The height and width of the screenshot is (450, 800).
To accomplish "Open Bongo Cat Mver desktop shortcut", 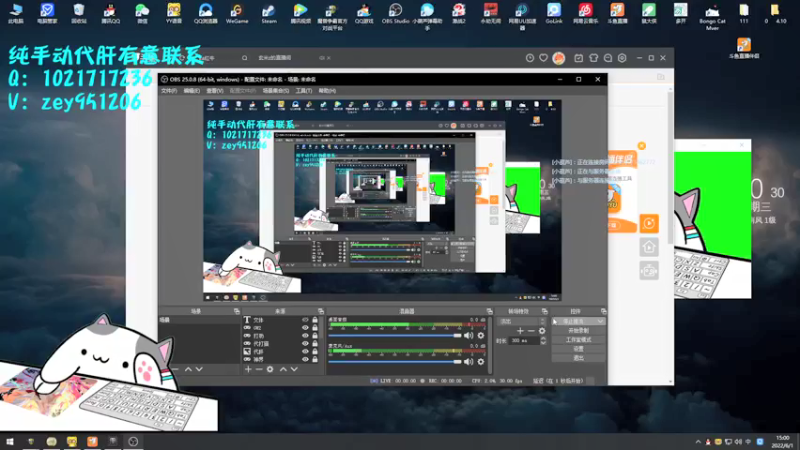I will click(x=712, y=17).
